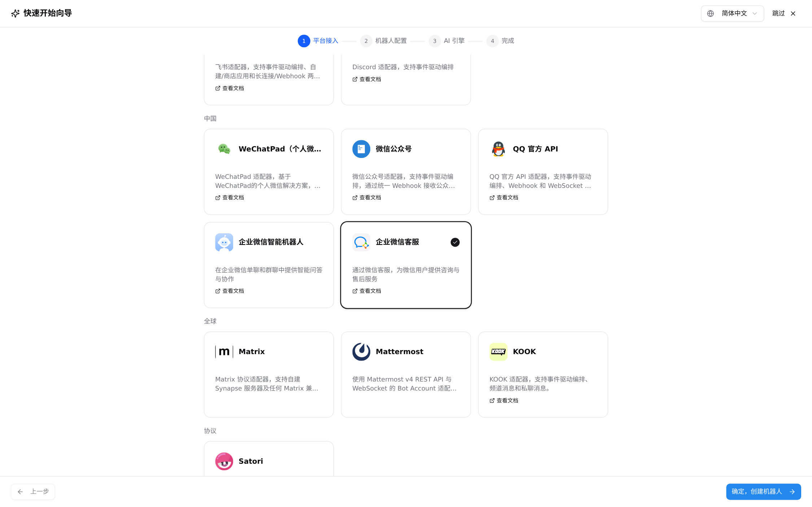The image size is (812, 507).
Task: Click the Mattermost logo icon
Action: point(361,352)
